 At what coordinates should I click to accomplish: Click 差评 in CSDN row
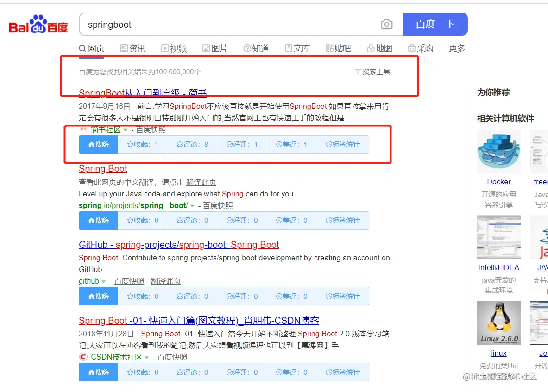tap(291, 372)
